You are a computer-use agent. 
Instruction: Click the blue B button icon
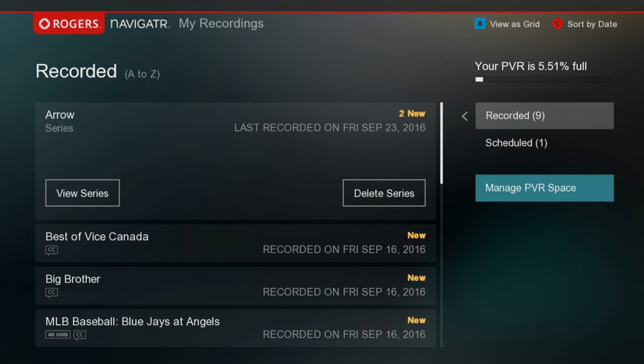pyautogui.click(x=480, y=24)
